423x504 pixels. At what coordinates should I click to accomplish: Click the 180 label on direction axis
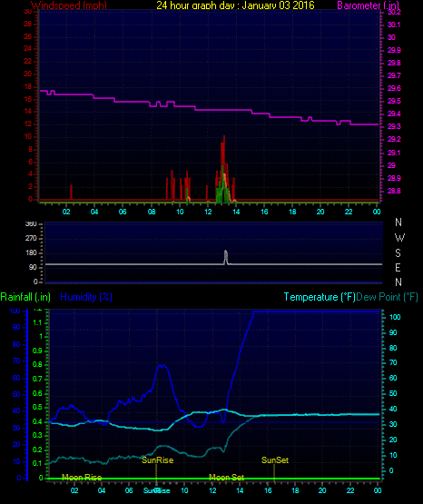point(31,253)
